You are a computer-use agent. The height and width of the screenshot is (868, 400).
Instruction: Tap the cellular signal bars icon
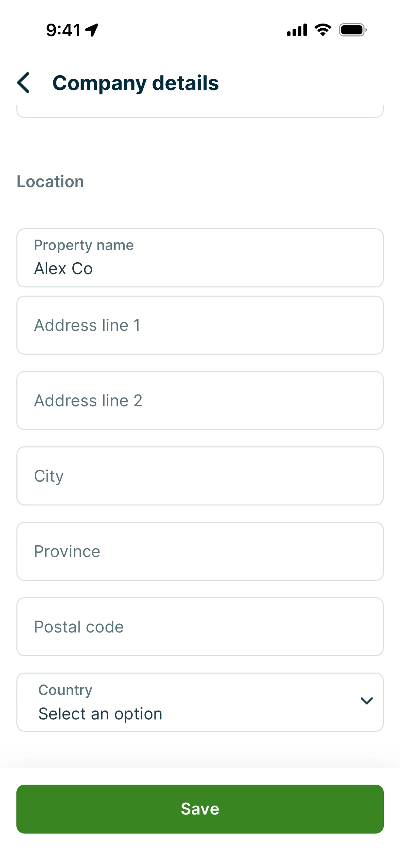tap(297, 30)
